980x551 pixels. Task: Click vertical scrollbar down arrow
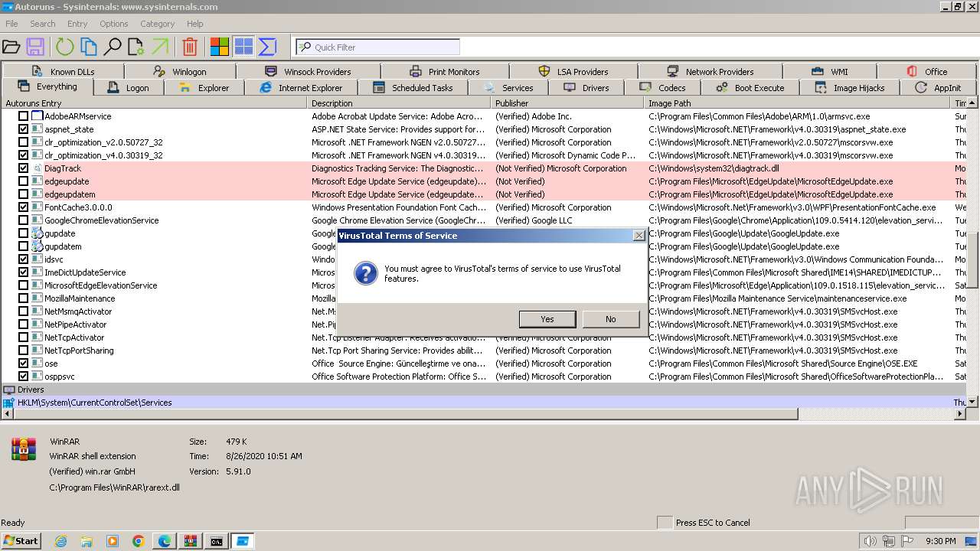click(973, 402)
